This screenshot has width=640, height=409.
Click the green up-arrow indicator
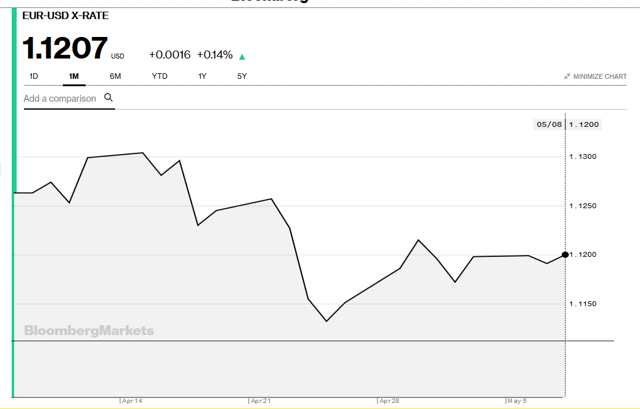(x=242, y=57)
